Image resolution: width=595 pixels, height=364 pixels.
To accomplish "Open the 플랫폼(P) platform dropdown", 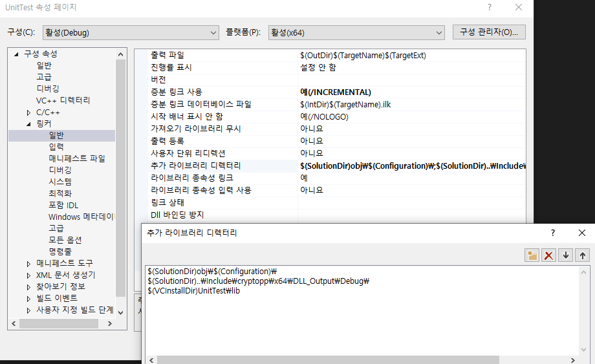I will pos(356,32).
